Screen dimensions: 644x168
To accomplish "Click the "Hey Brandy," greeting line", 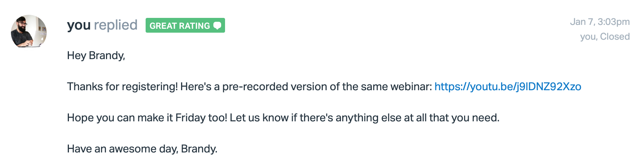I will [96, 56].
